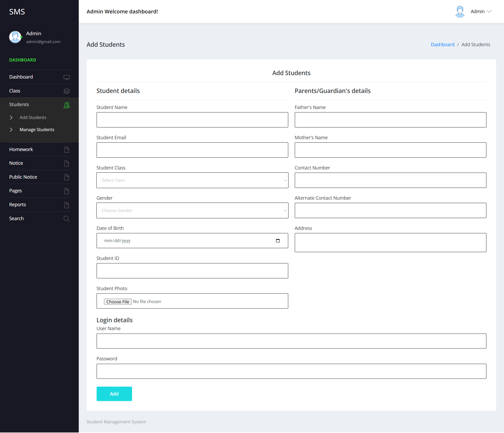Click the Homework document icon
This screenshot has height=433, width=504.
click(66, 150)
